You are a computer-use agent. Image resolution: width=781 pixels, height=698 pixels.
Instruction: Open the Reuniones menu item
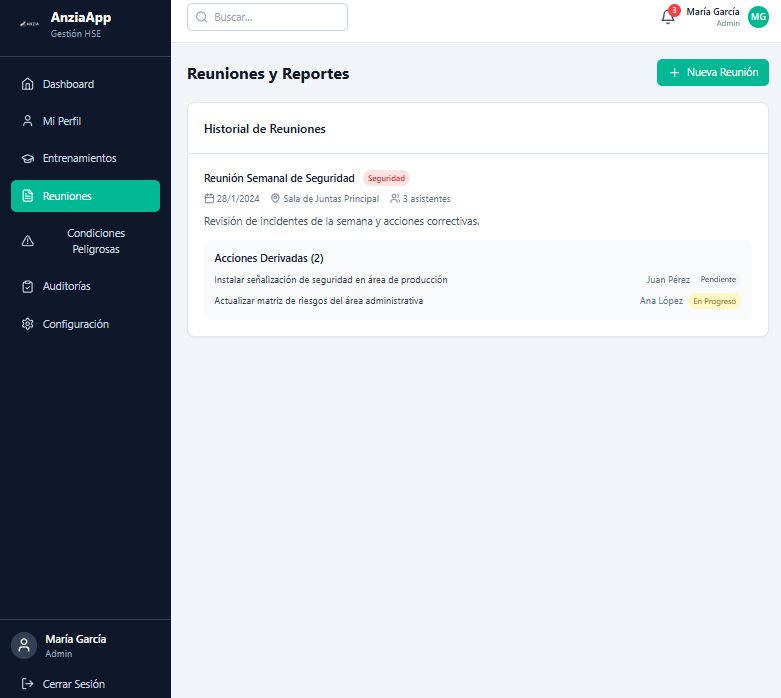[85, 196]
